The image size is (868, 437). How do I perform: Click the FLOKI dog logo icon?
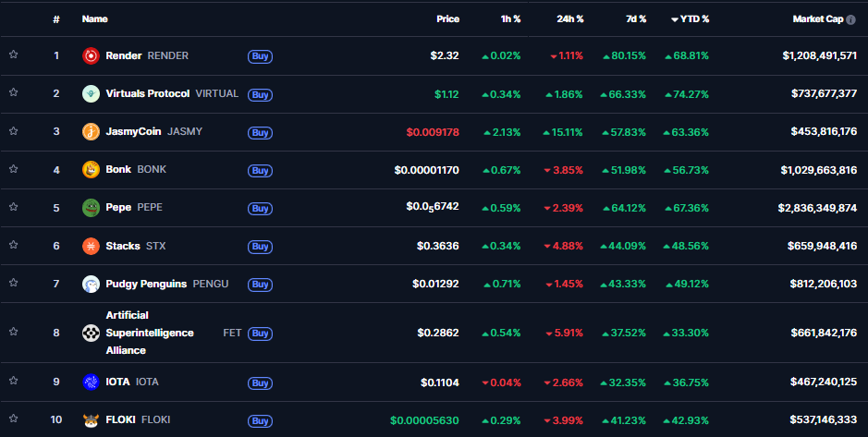point(91,419)
